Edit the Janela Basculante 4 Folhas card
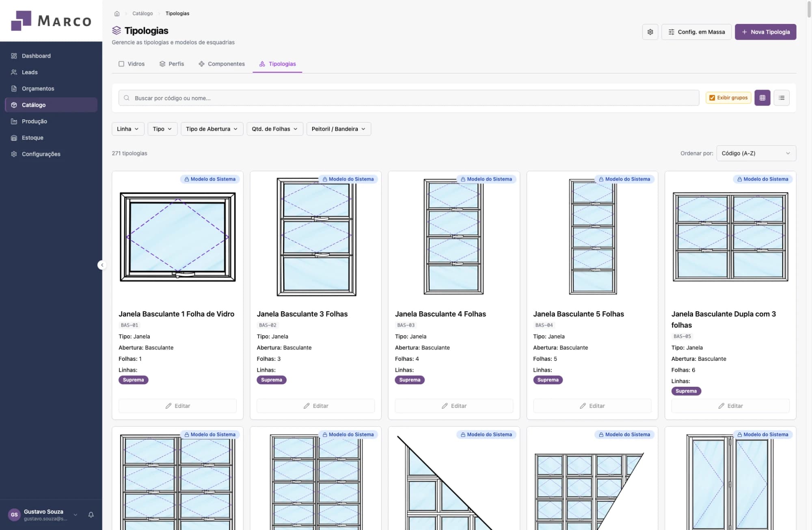The width and height of the screenshot is (812, 530). click(x=454, y=406)
